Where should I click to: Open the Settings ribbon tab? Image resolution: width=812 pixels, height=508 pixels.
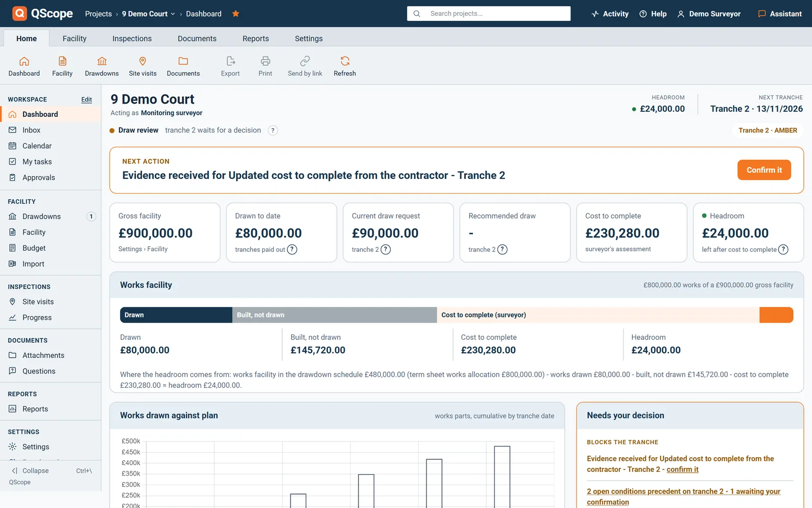[309, 39]
